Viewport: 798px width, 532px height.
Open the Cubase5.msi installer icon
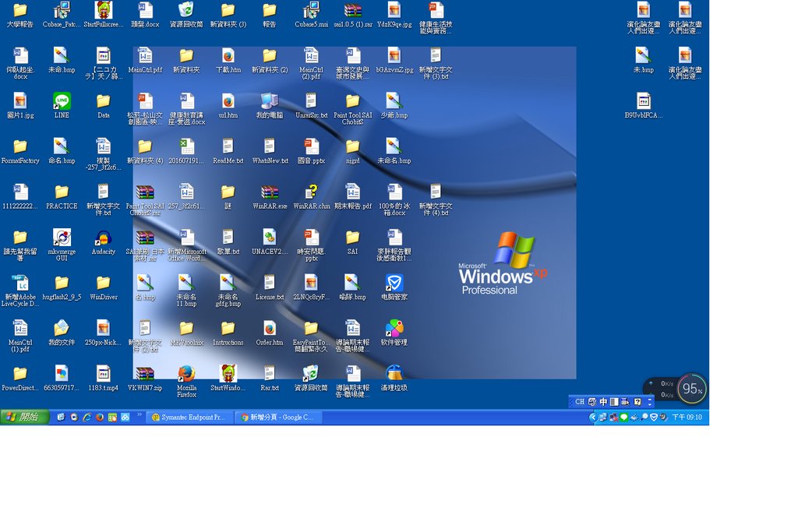pos(312,14)
